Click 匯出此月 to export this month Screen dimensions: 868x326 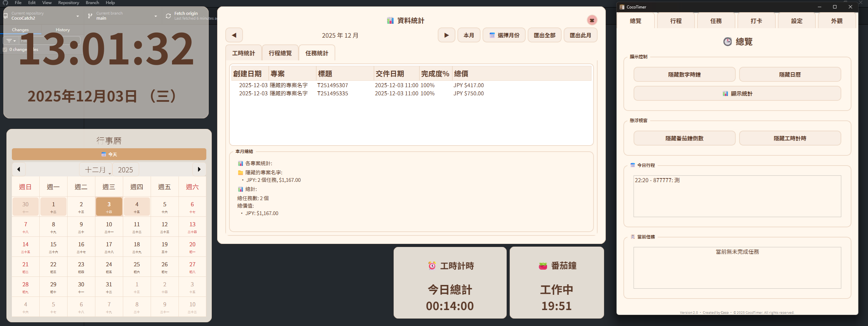click(x=580, y=35)
